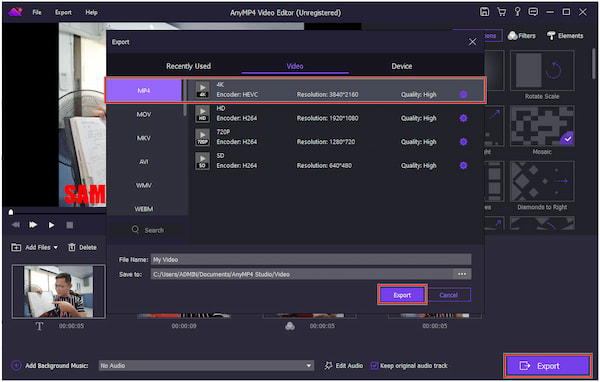Open the Elements panel tab
This screenshot has width=600, height=382.
coord(565,36)
